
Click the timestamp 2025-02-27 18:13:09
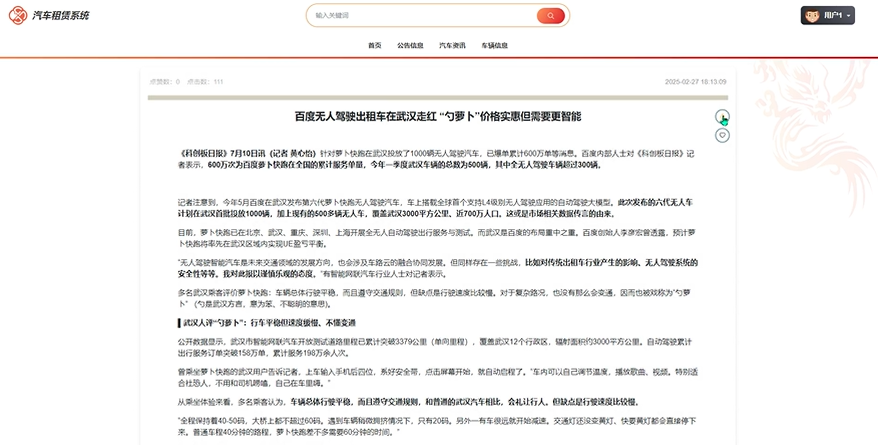click(x=695, y=82)
